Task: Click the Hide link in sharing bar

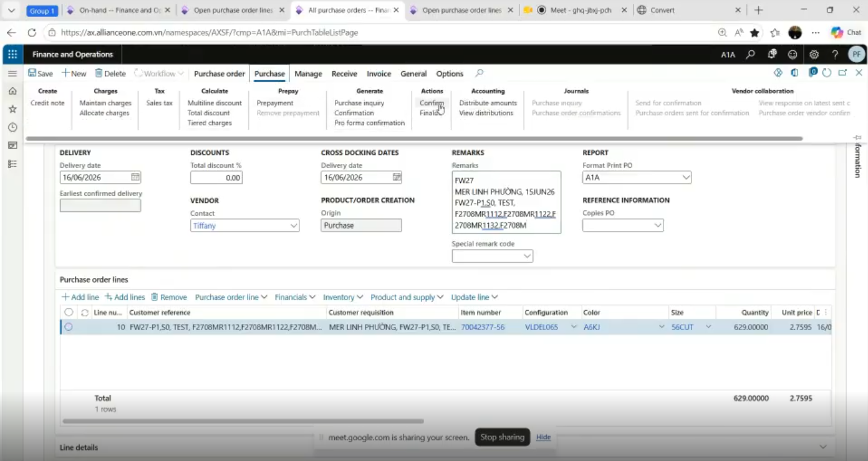Action: point(544,437)
